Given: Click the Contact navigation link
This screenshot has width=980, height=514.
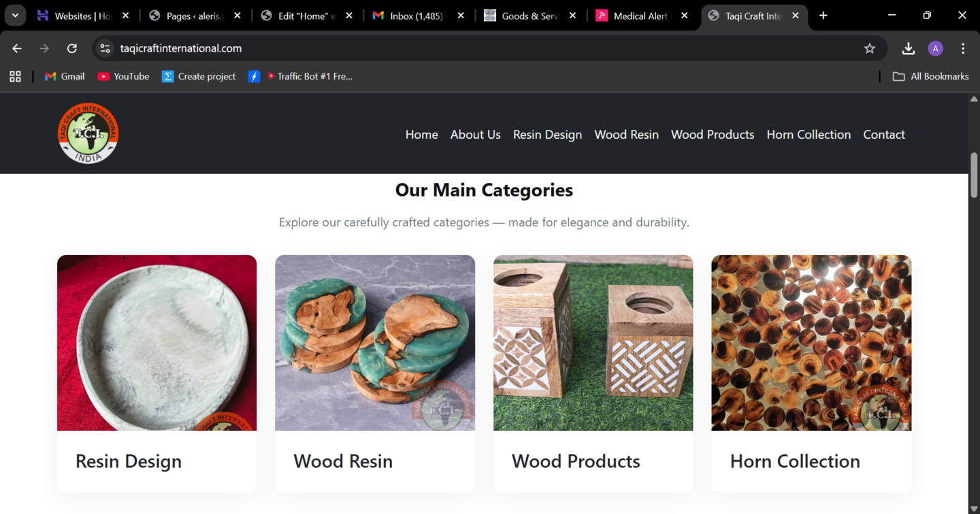Looking at the screenshot, I should [x=883, y=135].
